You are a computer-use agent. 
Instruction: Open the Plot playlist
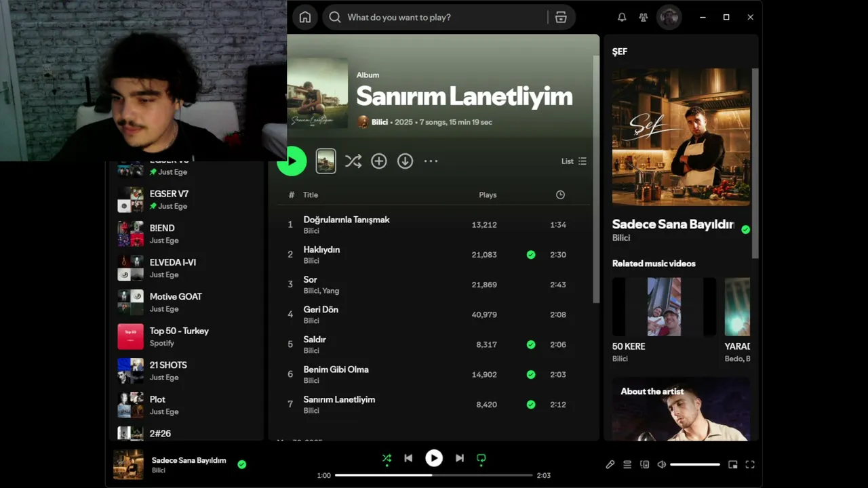coord(186,405)
